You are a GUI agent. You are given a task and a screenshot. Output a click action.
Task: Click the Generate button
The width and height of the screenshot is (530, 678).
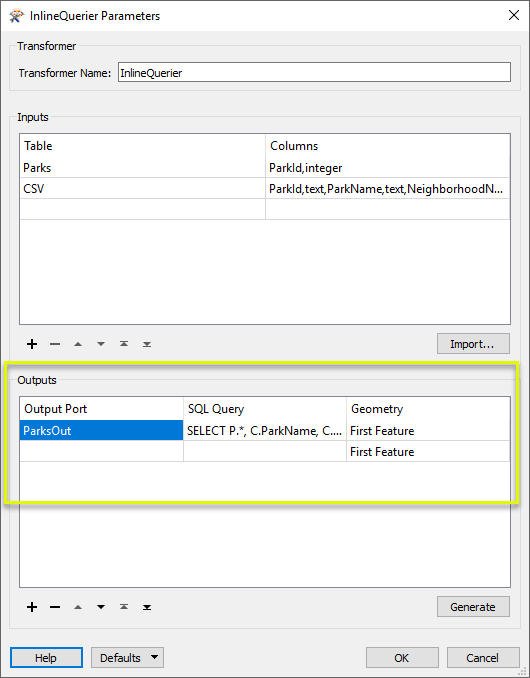(473, 607)
